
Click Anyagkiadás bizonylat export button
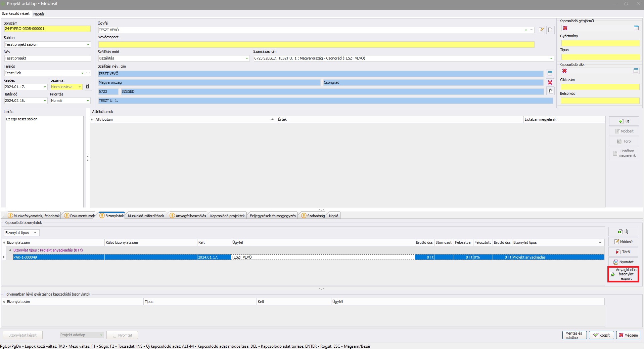point(623,274)
